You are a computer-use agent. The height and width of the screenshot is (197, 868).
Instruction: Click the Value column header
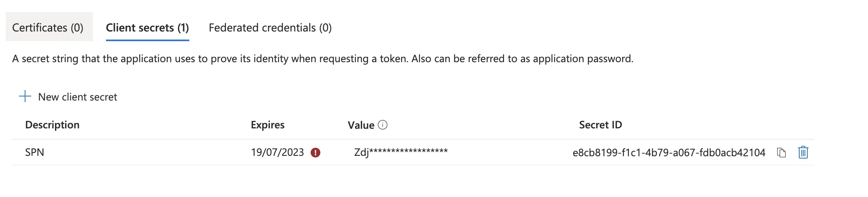tap(361, 125)
